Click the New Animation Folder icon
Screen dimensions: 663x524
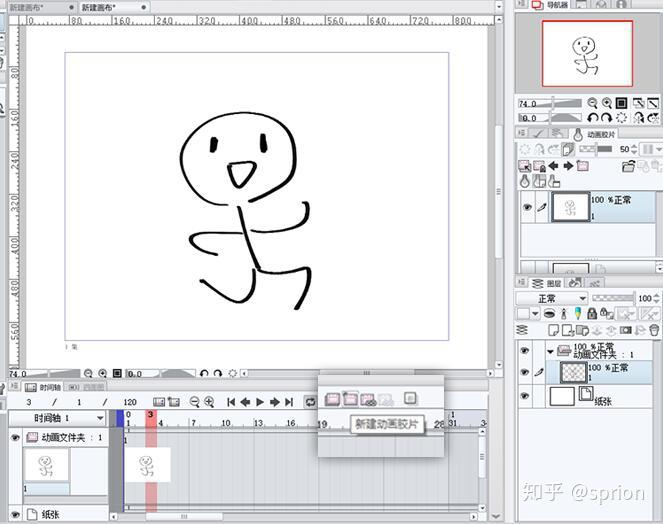(332, 399)
